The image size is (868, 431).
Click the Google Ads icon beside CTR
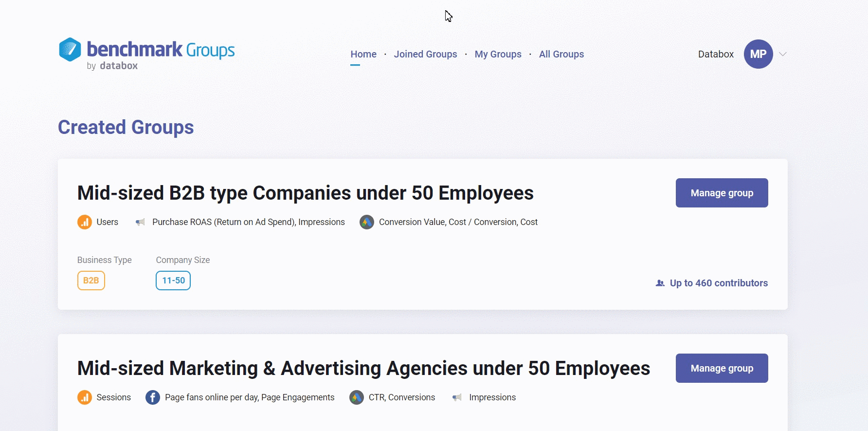point(357,397)
